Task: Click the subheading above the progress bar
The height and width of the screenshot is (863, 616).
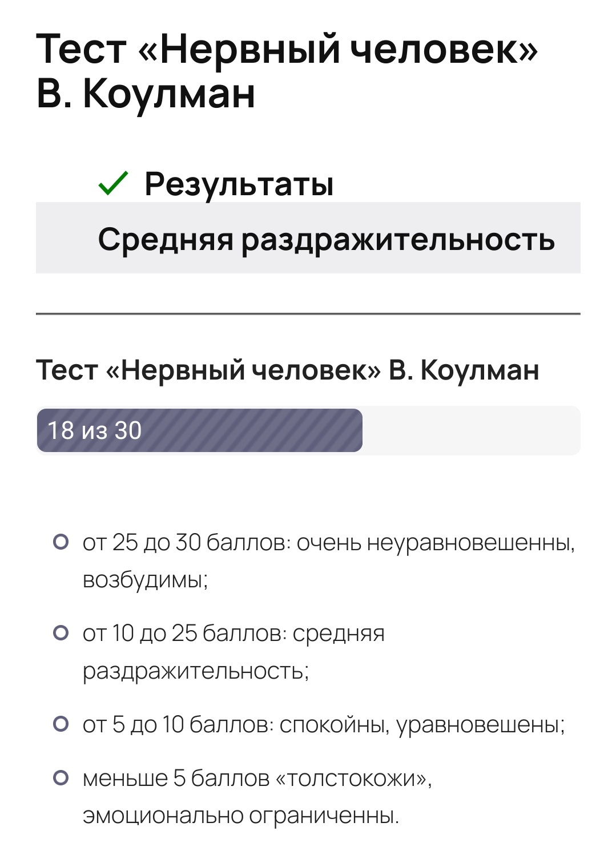Action: click(288, 370)
